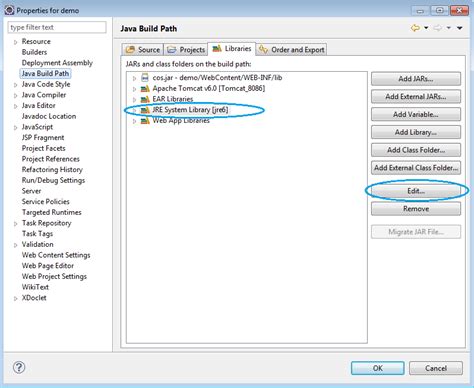The width and height of the screenshot is (474, 388).
Task: Open the forward history dropdown arrow
Action: (449, 28)
